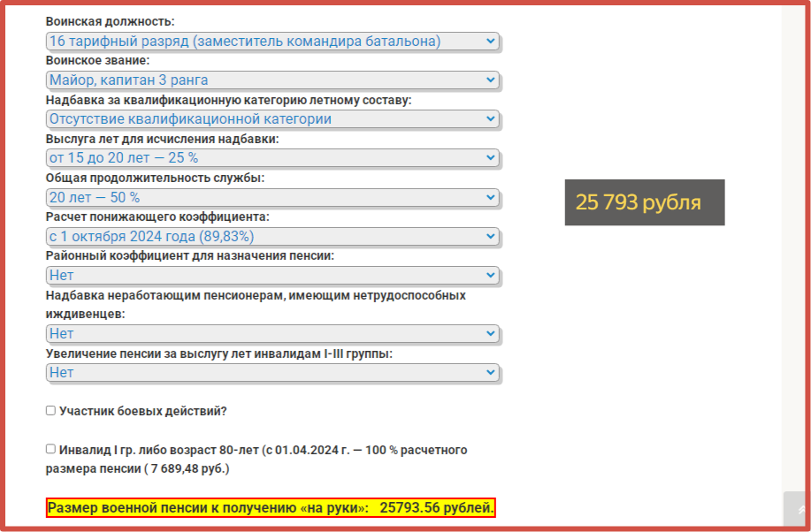This screenshot has width=811, height=532.
Task: Click the Общая продолжительность службы label
Action: tap(155, 178)
